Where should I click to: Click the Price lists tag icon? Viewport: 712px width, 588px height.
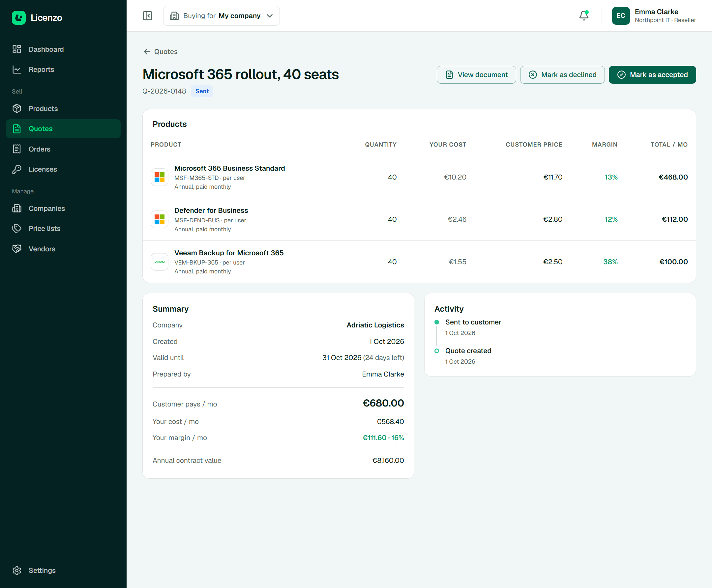pyautogui.click(x=16, y=228)
